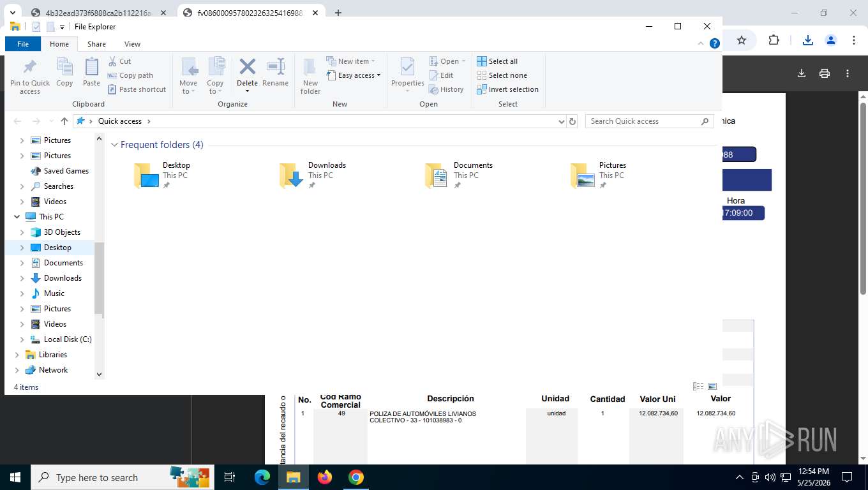This screenshot has height=490, width=868.
Task: Click Paste shortcut command
Action: click(137, 89)
